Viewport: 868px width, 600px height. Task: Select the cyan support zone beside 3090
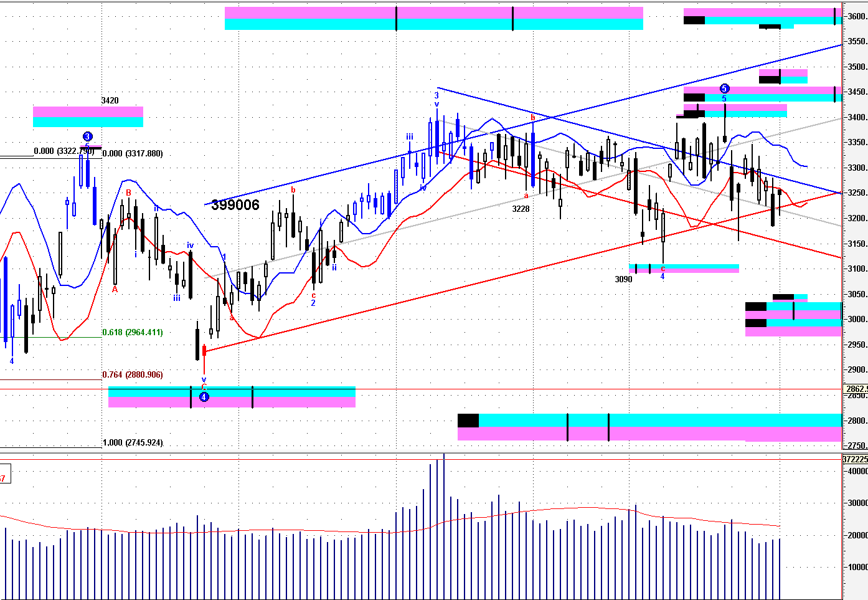tap(684, 269)
